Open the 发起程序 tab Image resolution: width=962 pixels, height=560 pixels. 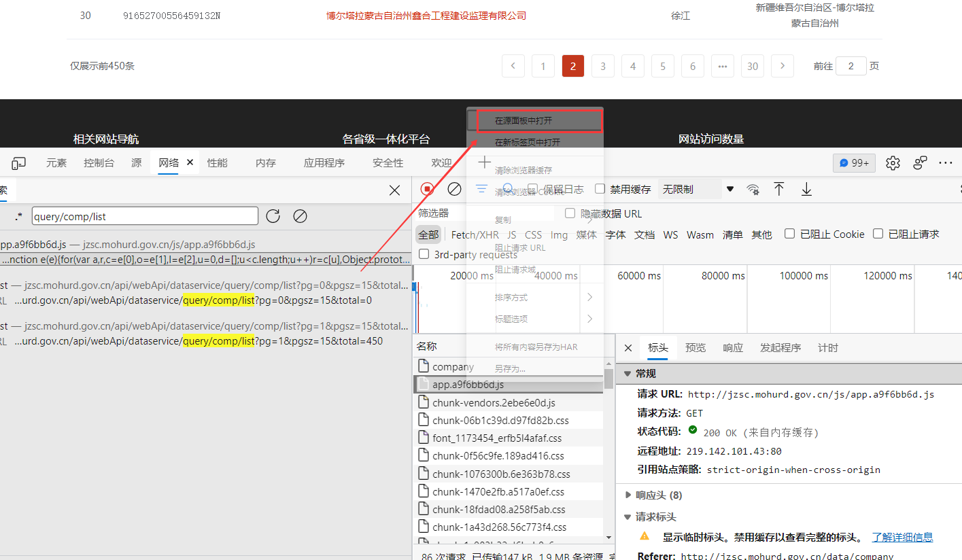click(x=780, y=348)
